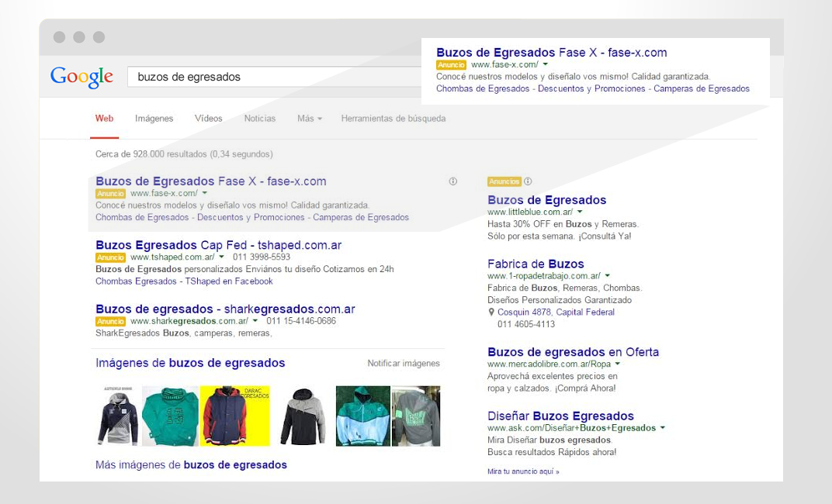Open the Buzos de Egresados ad from littleblue.com.ar
Screen dimensions: 832x504
547,200
